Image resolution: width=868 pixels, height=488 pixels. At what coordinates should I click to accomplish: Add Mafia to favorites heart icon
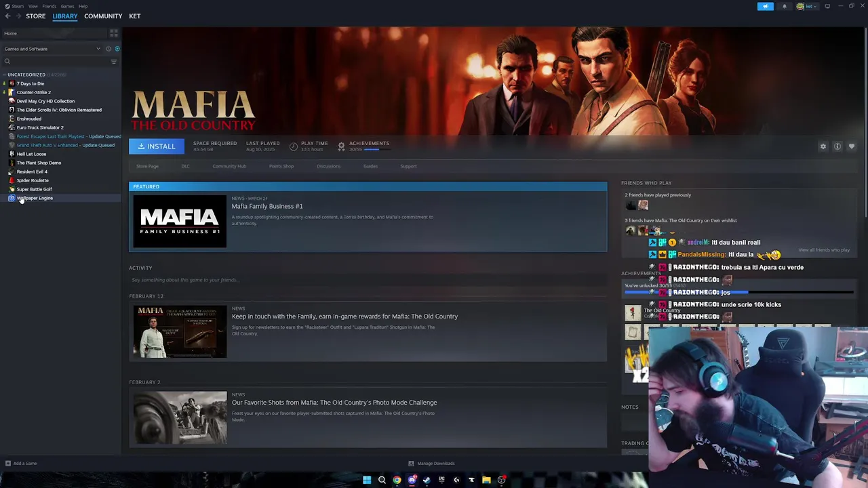coord(852,146)
